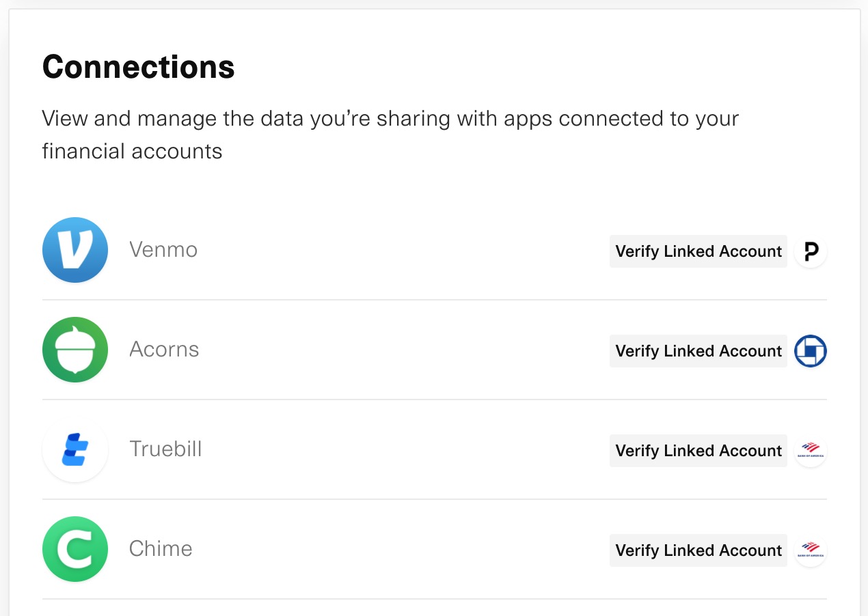Click 'connected to your' in the description
868x616 pixels.
pos(649,119)
